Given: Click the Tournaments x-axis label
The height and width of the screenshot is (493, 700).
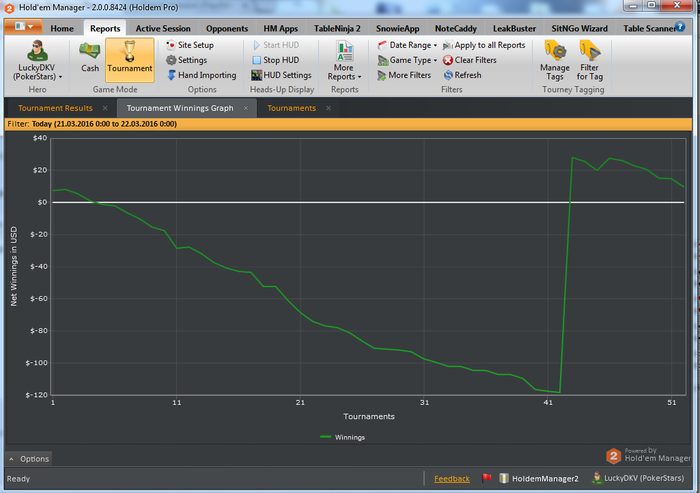Looking at the screenshot, I should pyautogui.click(x=369, y=416).
